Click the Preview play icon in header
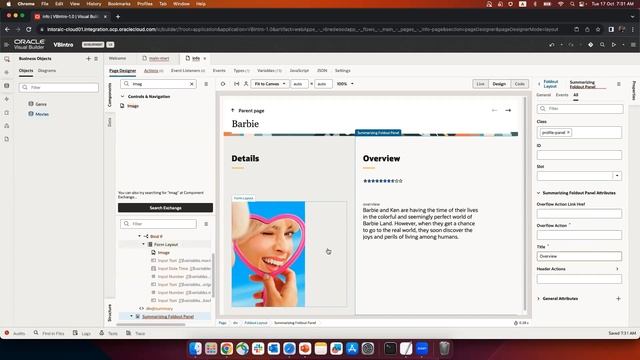Screen dimensions: 640x360 [613, 44]
